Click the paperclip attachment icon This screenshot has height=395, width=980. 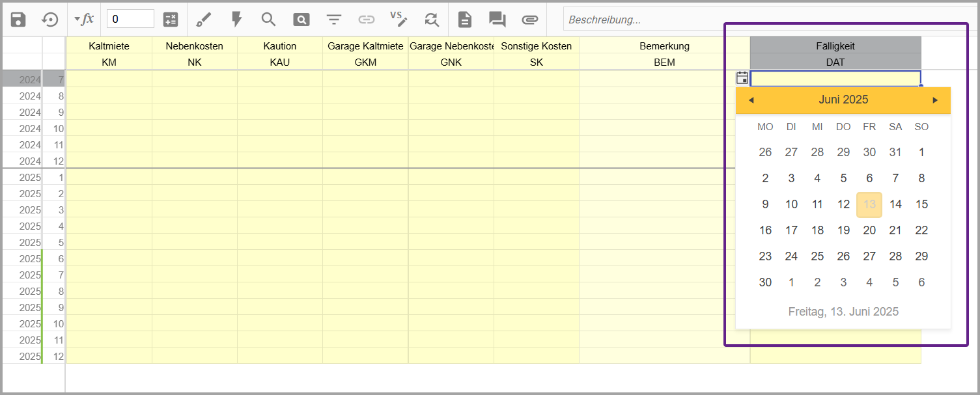click(x=530, y=20)
